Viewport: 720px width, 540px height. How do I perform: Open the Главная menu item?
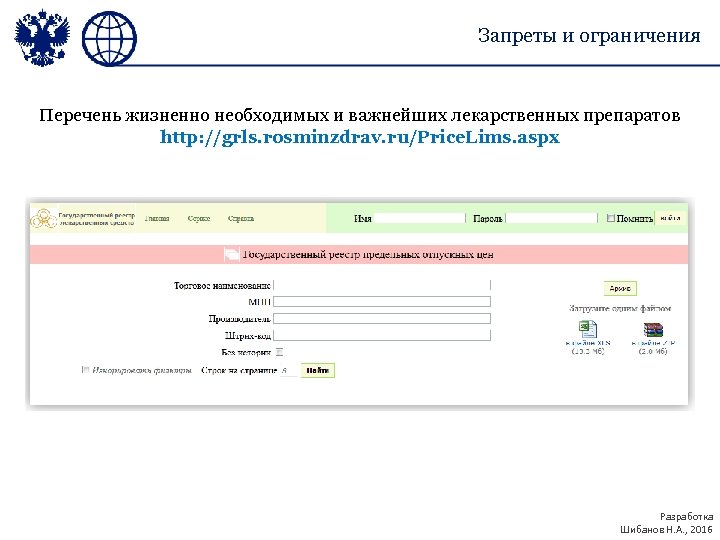tap(157, 219)
